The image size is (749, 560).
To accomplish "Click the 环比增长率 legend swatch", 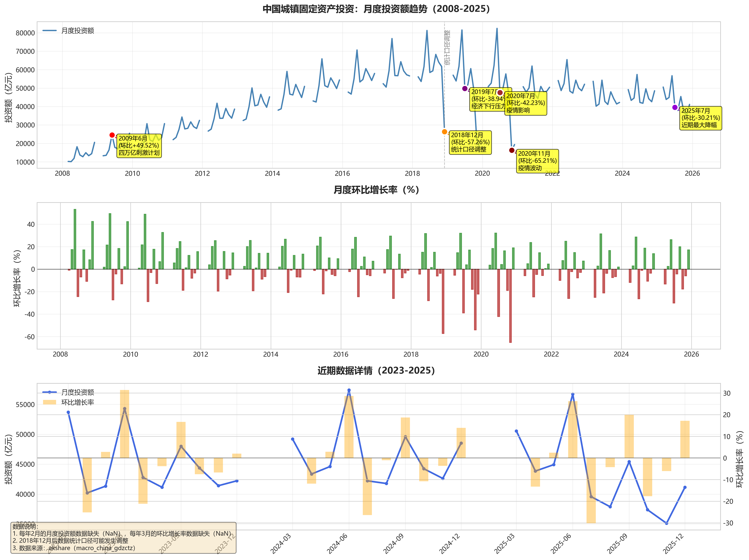I will [x=49, y=402].
